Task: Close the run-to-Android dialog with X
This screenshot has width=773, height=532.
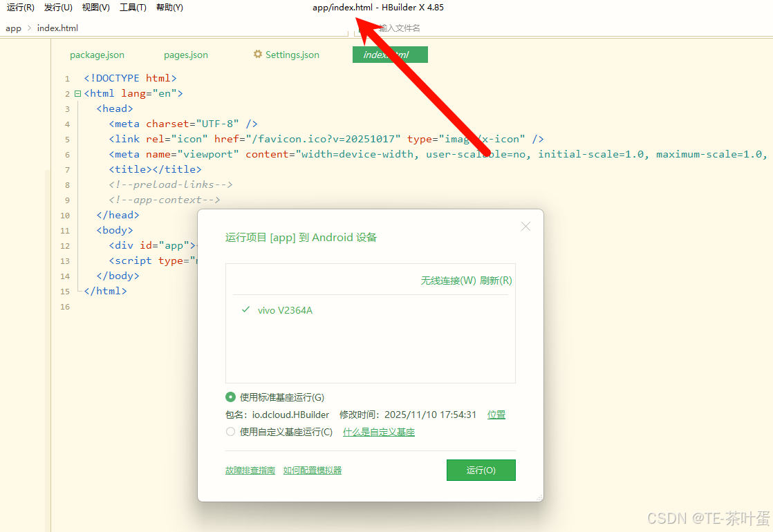Action: (x=525, y=226)
